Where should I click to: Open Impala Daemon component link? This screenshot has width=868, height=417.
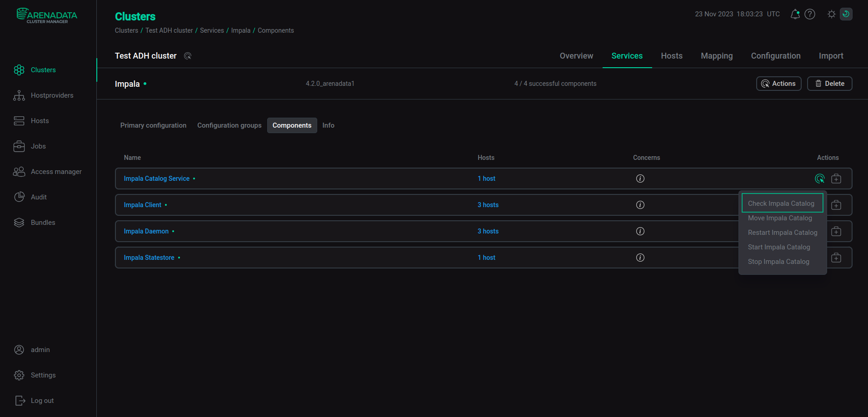[x=146, y=231]
